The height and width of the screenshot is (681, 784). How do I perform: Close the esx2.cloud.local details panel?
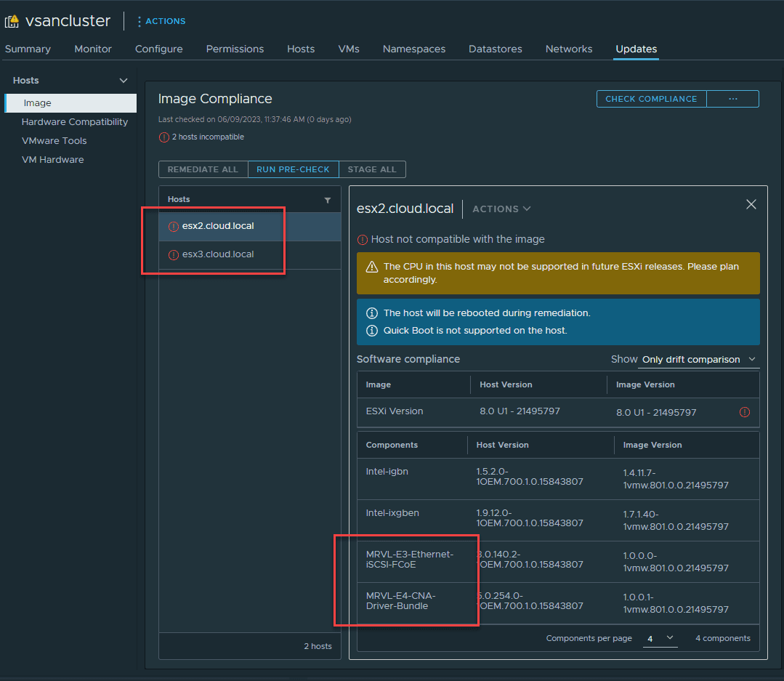751,205
